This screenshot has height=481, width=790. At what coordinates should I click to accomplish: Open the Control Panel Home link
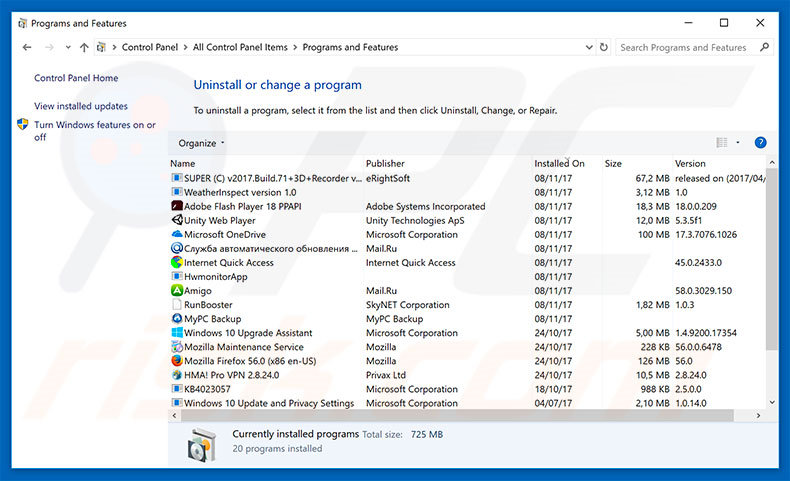[x=76, y=78]
